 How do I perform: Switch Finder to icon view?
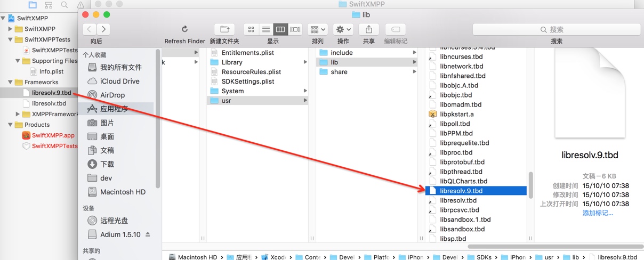click(x=251, y=29)
